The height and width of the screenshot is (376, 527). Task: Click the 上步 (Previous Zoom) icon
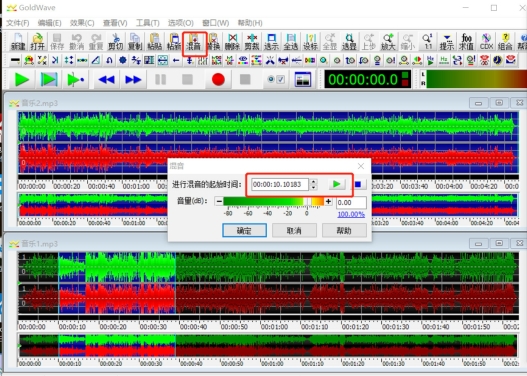tap(369, 42)
